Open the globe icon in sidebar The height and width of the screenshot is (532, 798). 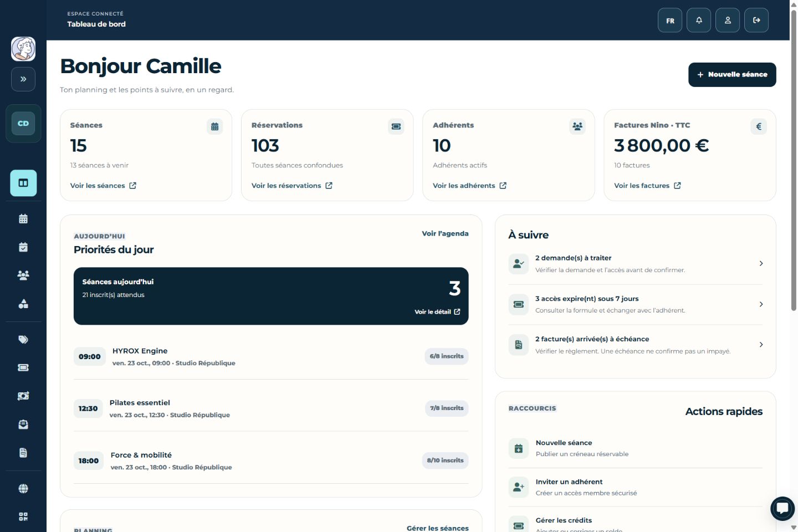point(23,489)
